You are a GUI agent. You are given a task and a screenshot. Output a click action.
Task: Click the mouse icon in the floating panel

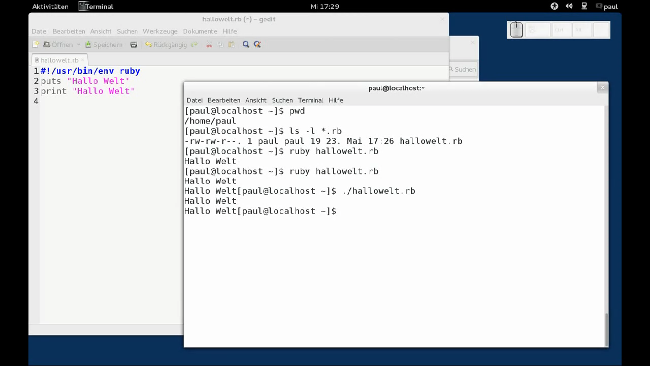click(x=516, y=30)
